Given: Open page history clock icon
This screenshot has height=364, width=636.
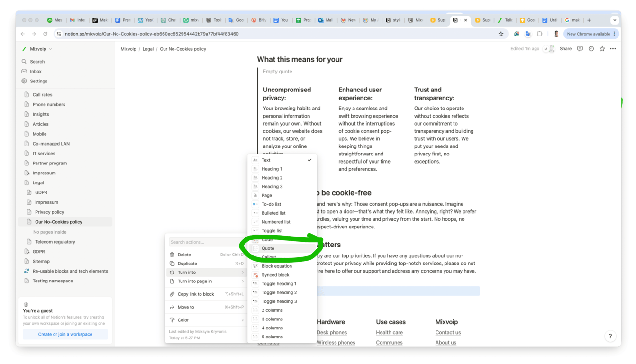Looking at the screenshot, I should 591,49.
